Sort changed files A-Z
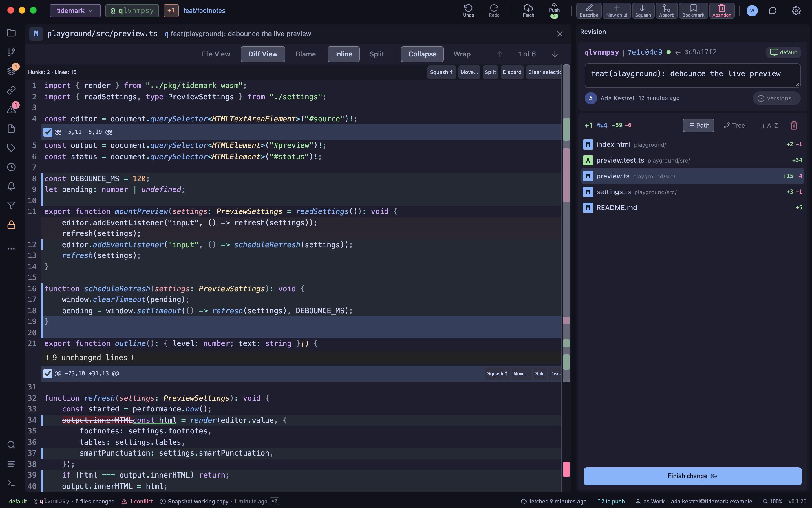 [768, 125]
